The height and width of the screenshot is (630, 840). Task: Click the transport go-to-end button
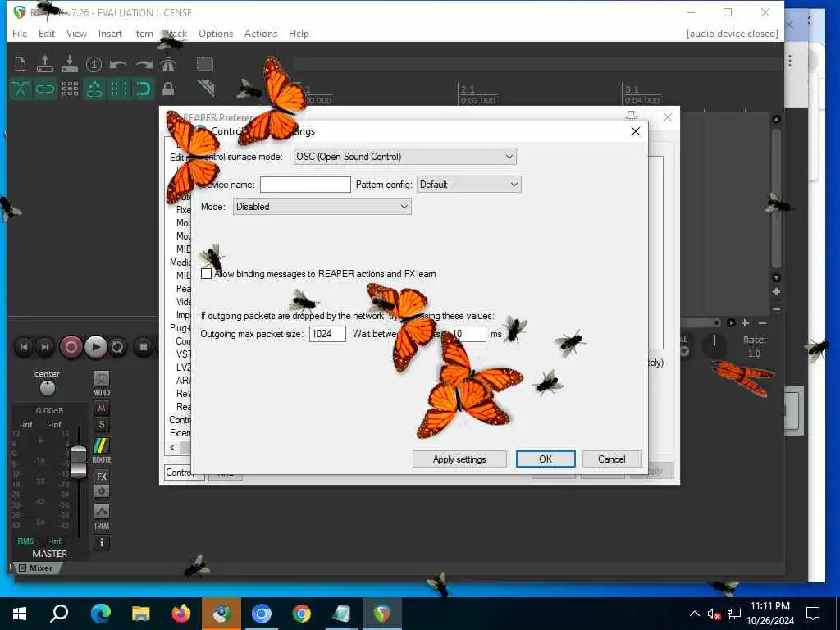click(45, 347)
